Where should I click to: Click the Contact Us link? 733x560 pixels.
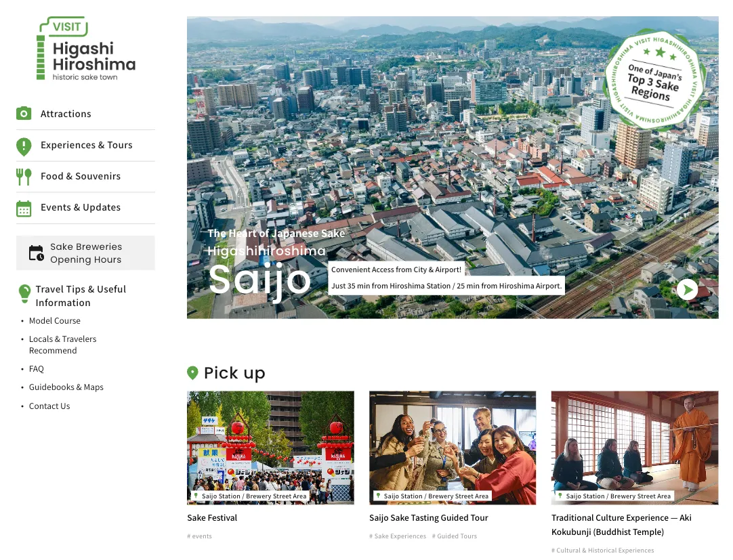tap(49, 406)
